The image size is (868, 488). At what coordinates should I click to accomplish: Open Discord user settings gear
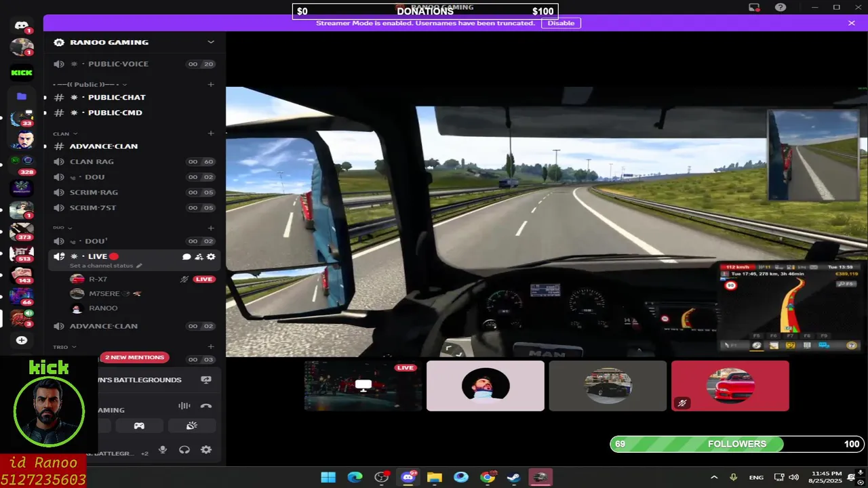(206, 450)
